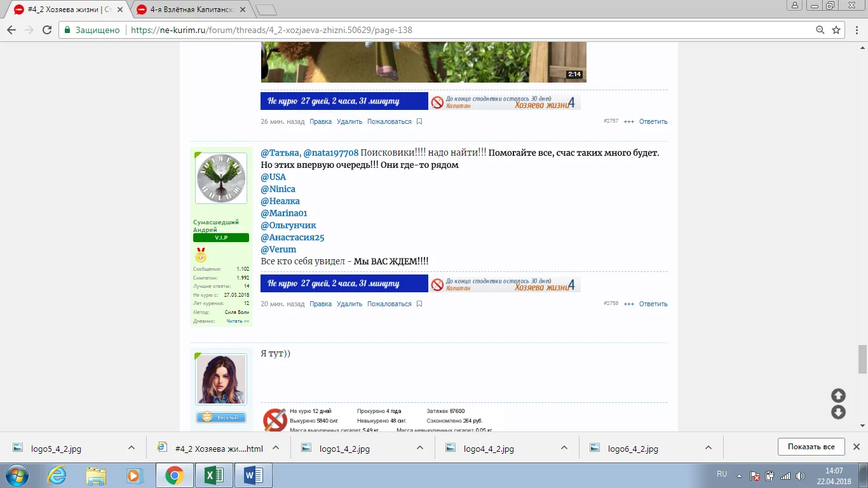Close the downloads bar
Viewport: 868px width, 488px height.
pos(856,447)
